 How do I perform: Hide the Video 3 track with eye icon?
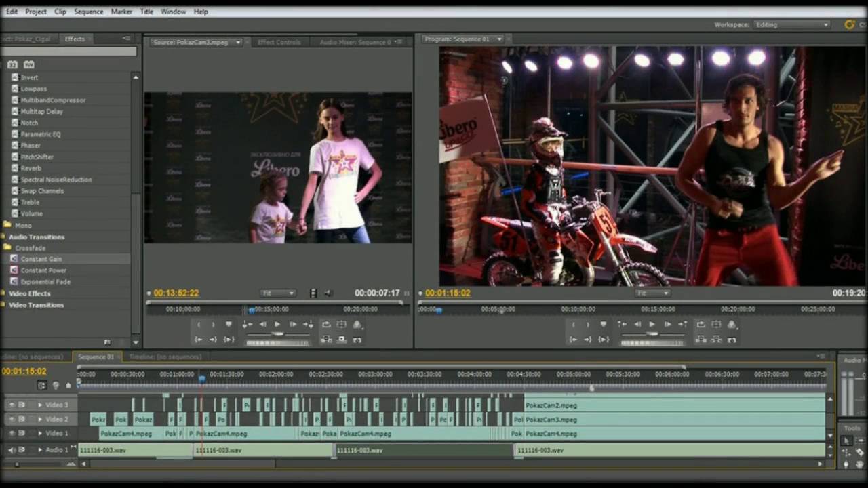click(12, 405)
